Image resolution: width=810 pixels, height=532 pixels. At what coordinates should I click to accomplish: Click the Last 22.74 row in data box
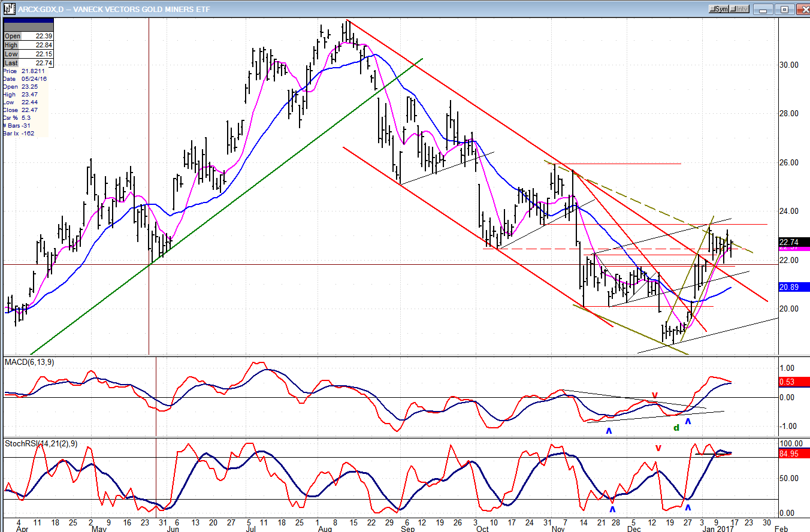[28, 63]
